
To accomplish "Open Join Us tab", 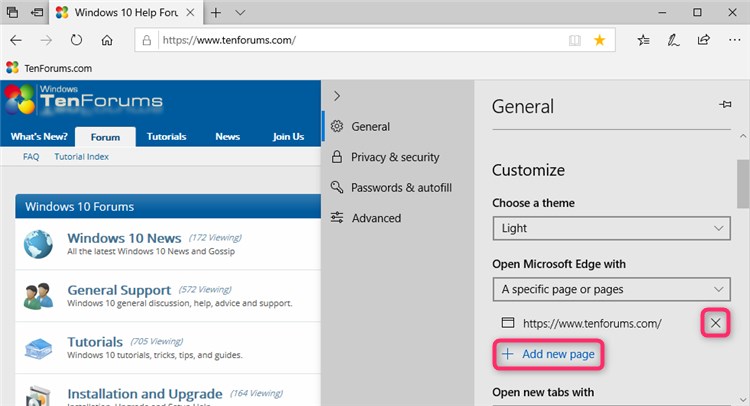I will (x=288, y=137).
